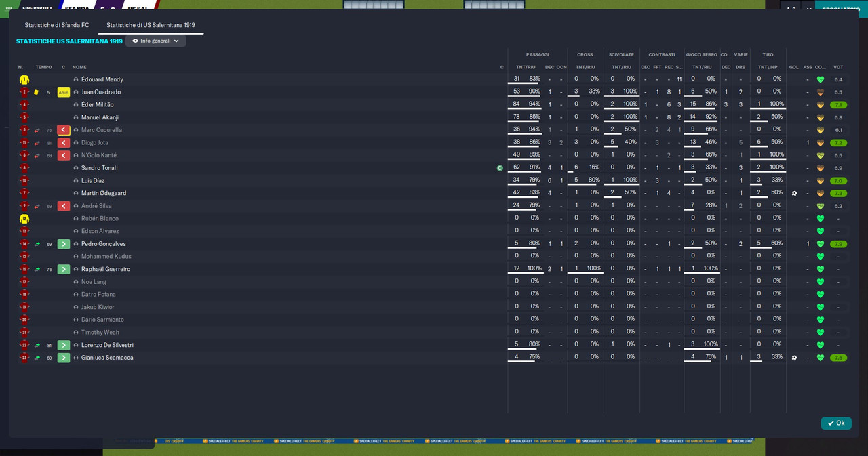Sort the table by the Nome column
This screenshot has height=456, width=868.
pos(79,67)
